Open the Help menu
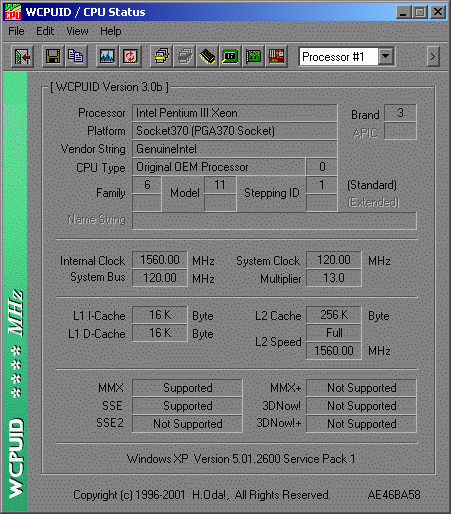Viewport: 451px width, 514px height. point(110,31)
